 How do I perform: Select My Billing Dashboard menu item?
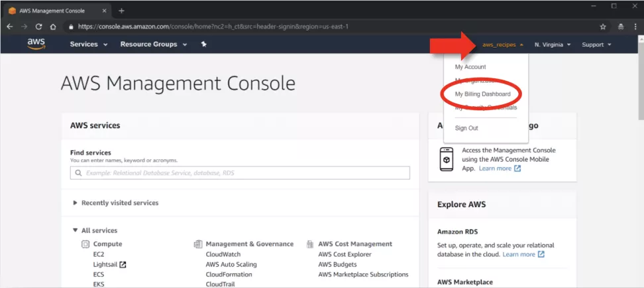click(482, 94)
